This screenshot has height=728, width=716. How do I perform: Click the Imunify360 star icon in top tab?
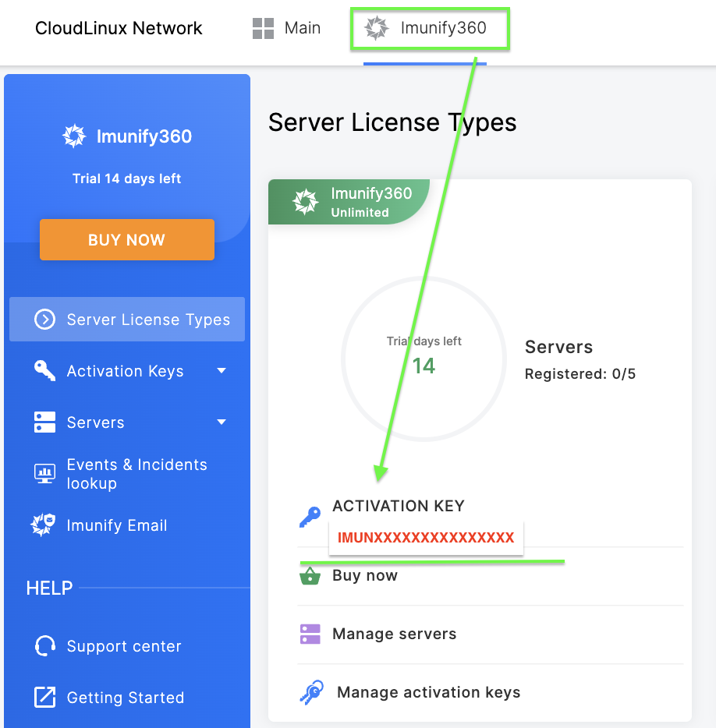coord(377,28)
